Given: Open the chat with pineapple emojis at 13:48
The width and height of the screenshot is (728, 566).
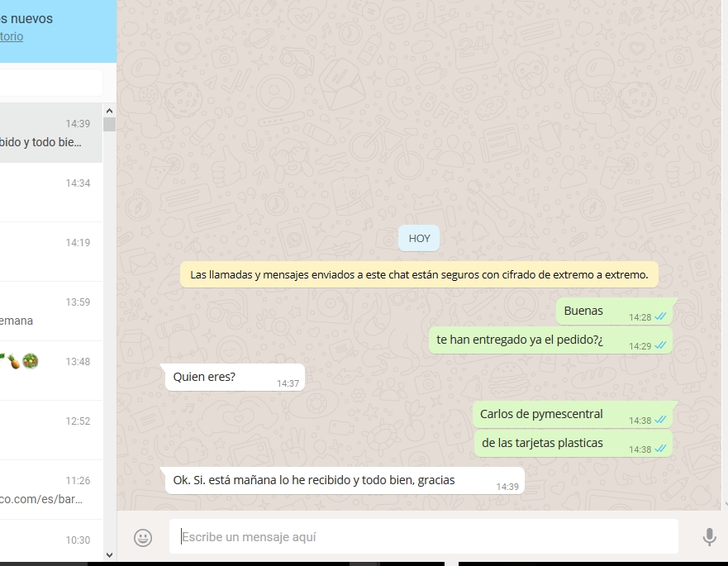Looking at the screenshot, I should point(51,370).
